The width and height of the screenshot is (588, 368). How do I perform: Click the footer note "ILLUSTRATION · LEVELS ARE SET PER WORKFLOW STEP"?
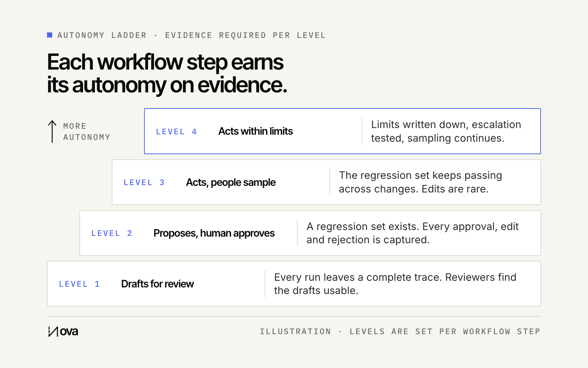coord(400,332)
